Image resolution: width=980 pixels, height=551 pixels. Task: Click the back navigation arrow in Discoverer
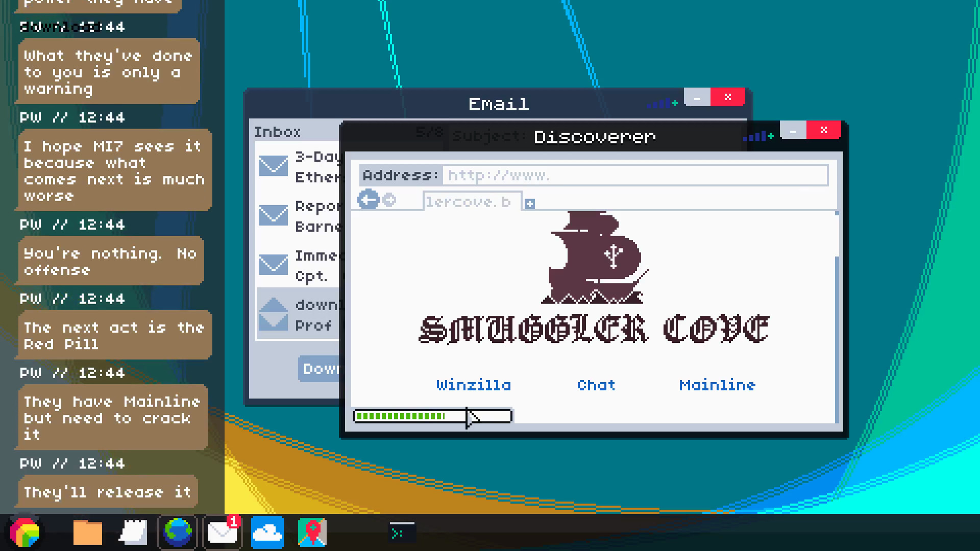pyautogui.click(x=369, y=199)
